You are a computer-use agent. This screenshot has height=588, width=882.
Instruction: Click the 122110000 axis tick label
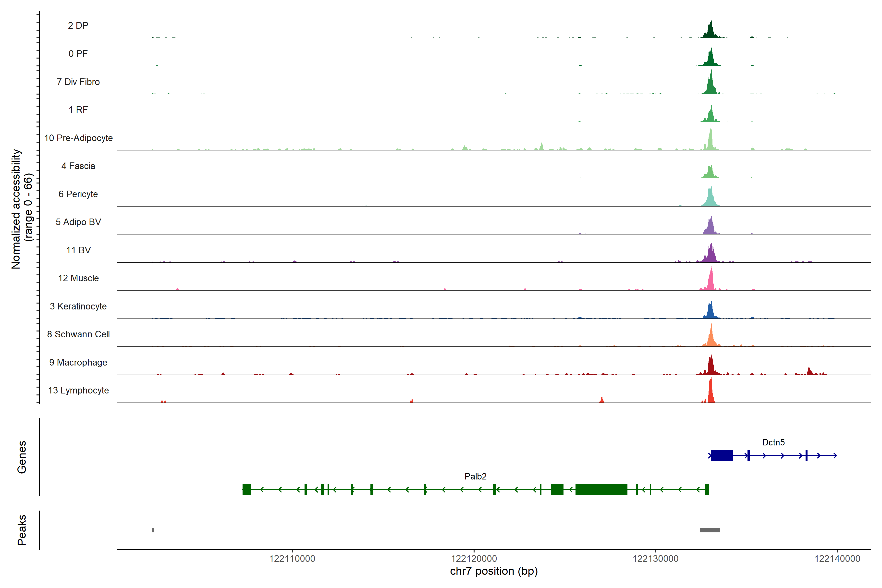(292, 559)
